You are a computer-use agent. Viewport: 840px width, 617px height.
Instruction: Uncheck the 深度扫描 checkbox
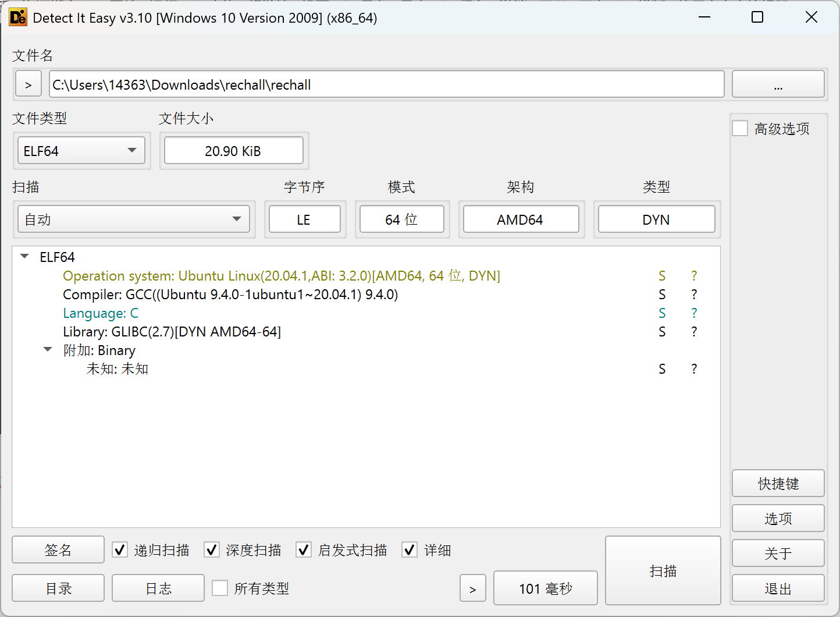pos(212,549)
